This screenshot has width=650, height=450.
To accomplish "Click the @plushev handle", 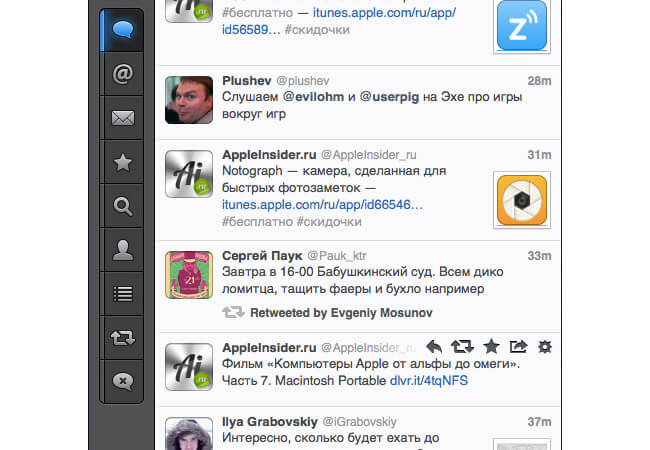I will click(x=303, y=81).
